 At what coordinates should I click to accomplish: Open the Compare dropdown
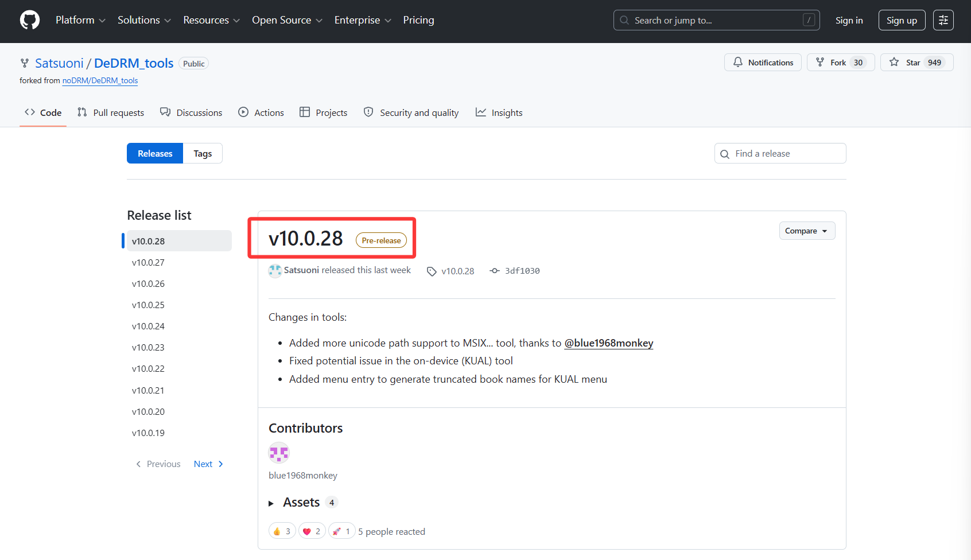807,231
